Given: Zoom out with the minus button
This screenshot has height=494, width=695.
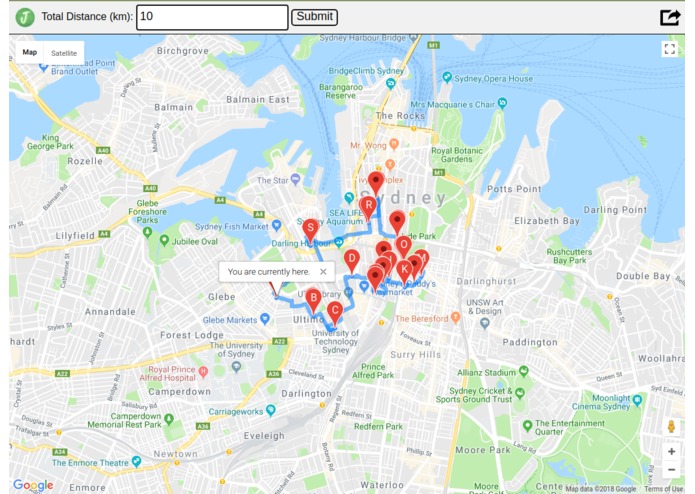Looking at the screenshot, I should [671, 470].
